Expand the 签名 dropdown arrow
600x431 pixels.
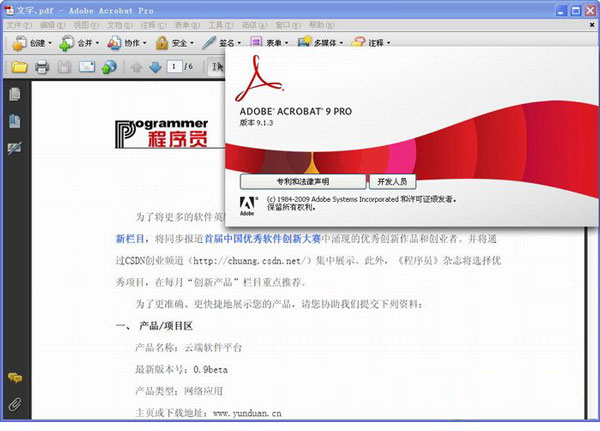coord(239,43)
